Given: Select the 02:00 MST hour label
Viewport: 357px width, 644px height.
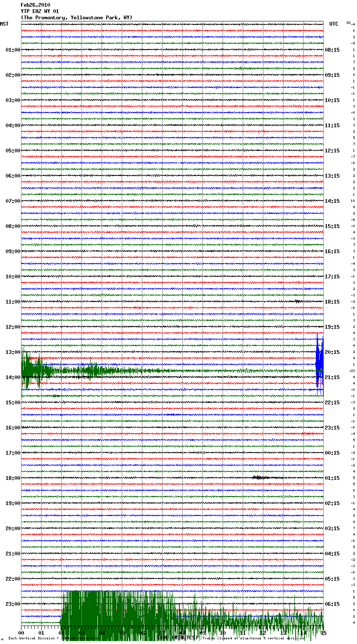Looking at the screenshot, I should tap(13, 75).
